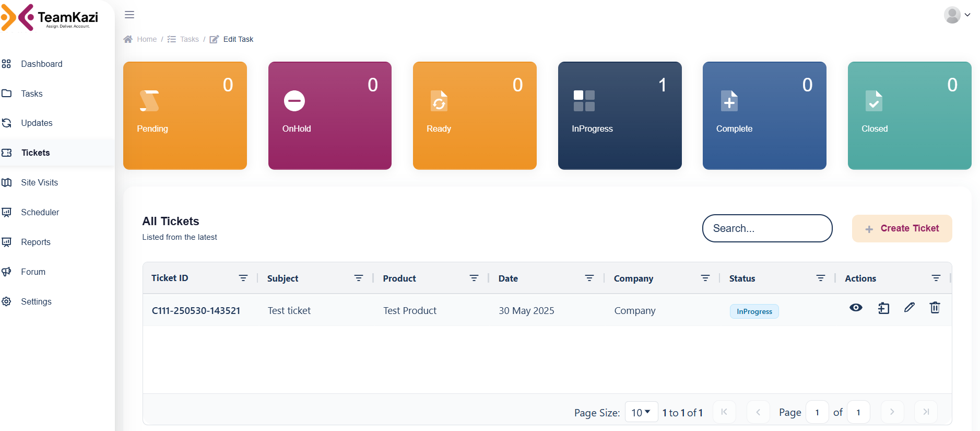
Task: Click the Reports presentation icon
Action: click(x=6, y=242)
